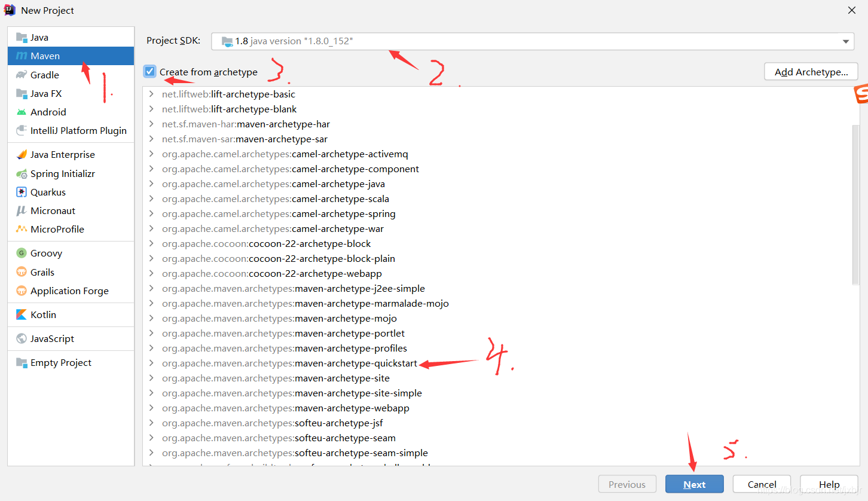Select maven-archetype-sar archetype
Viewport: 868px width, 501px height.
click(245, 139)
